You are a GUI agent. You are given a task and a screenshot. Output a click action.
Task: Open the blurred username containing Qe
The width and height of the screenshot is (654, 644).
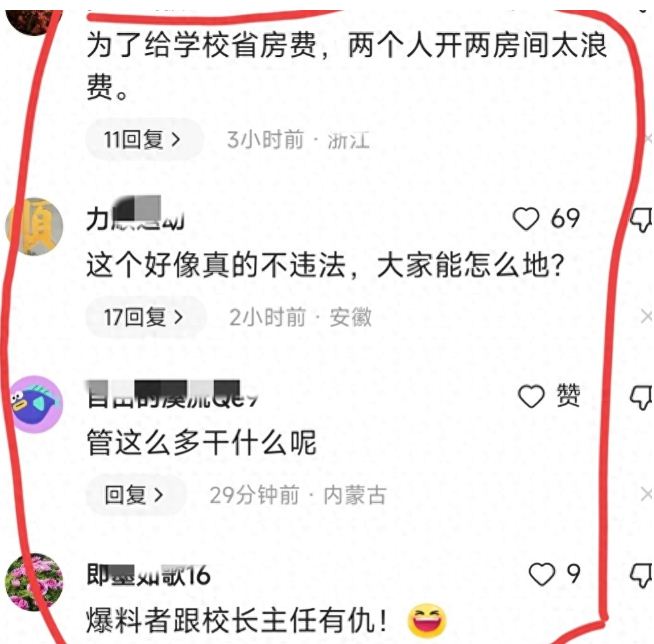point(172,394)
